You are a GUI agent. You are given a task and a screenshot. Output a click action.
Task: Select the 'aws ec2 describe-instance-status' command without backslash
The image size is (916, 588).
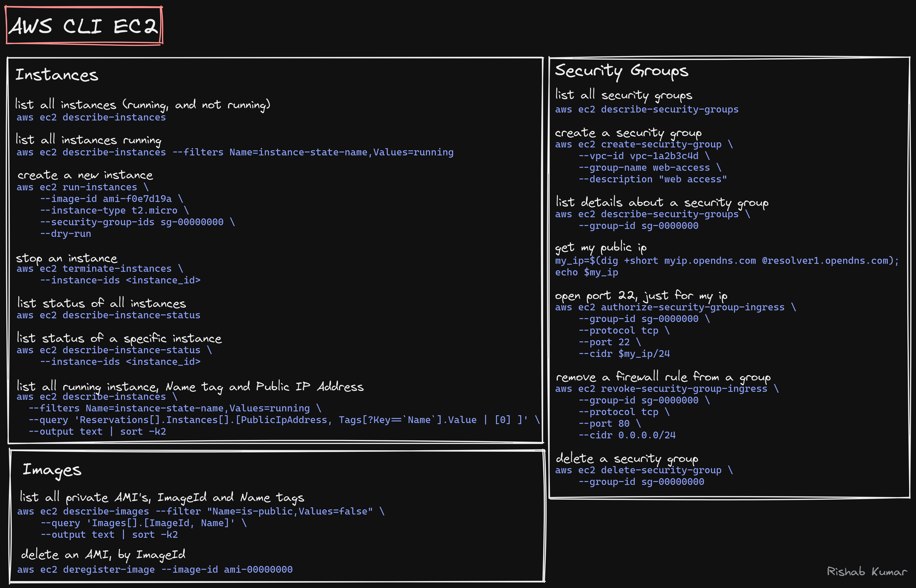coord(108,315)
